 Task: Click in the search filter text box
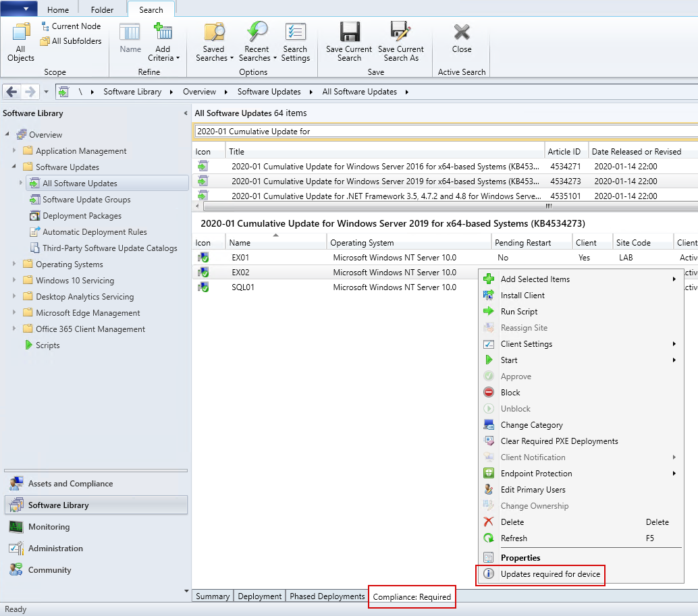445,131
